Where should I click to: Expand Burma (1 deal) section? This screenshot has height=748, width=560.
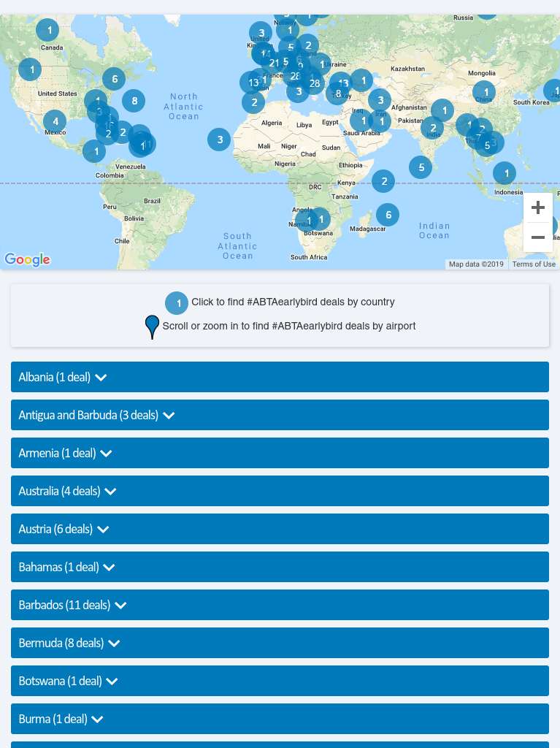tap(280, 719)
